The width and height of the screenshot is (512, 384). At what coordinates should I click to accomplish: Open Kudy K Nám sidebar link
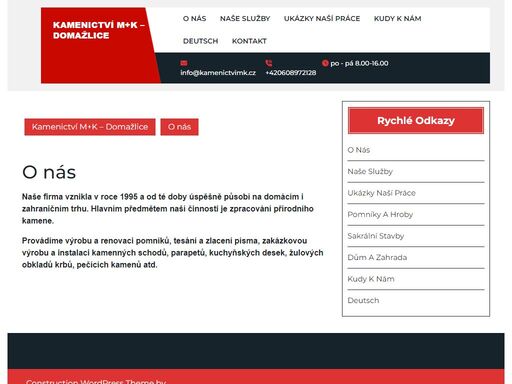tap(371, 279)
